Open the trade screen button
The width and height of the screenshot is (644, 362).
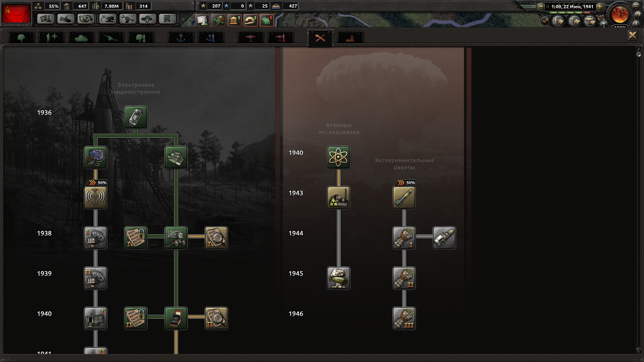[86, 19]
